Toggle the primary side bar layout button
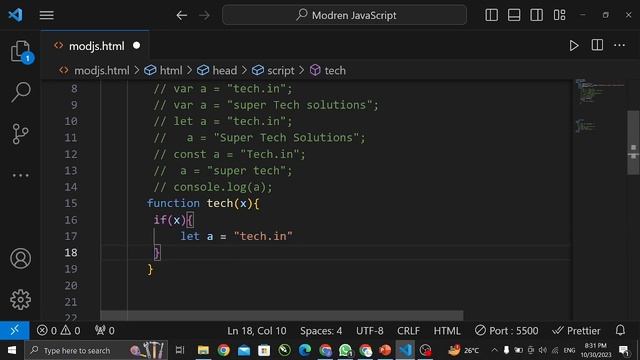Image resolution: width=640 pixels, height=360 pixels. tap(491, 15)
